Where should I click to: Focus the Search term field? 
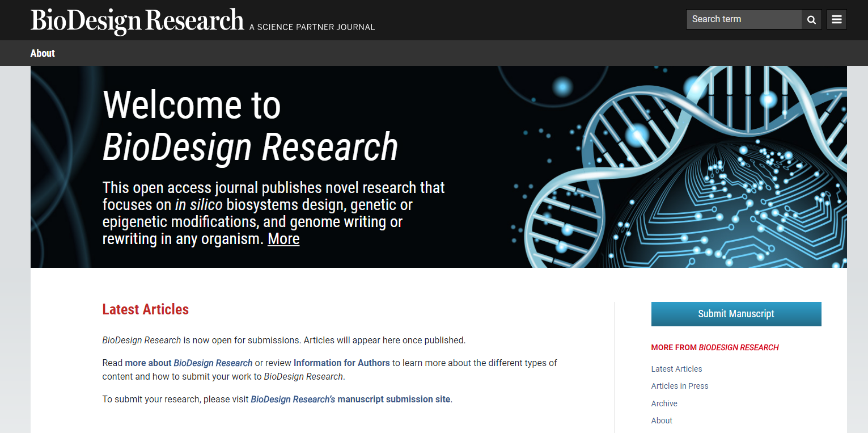pyautogui.click(x=744, y=19)
